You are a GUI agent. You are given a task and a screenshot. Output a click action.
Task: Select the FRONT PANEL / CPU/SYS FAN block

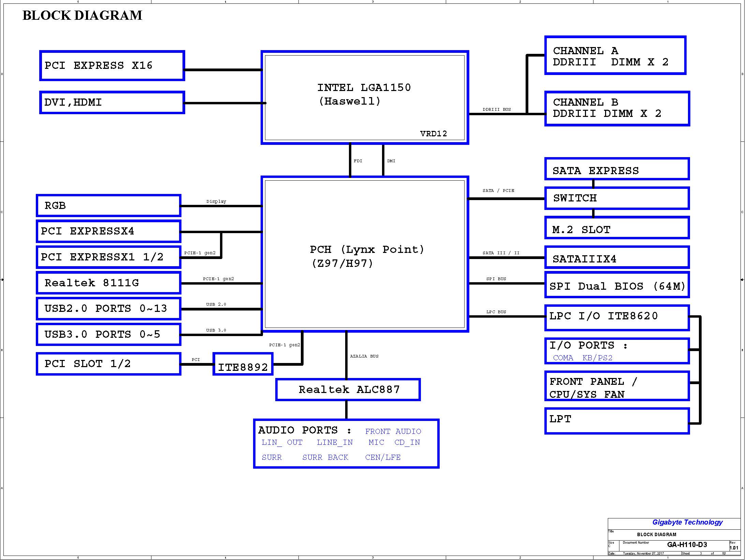point(617,386)
